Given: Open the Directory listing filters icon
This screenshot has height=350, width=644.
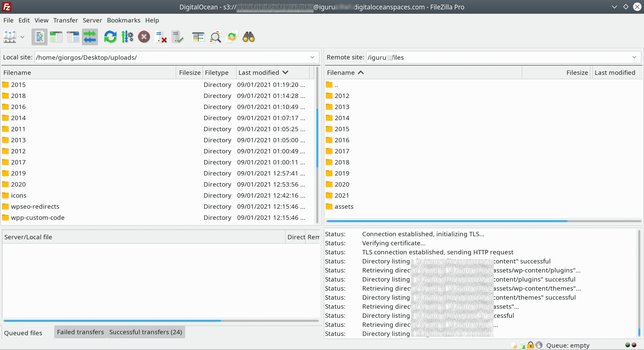Looking at the screenshot, I should coord(198,37).
